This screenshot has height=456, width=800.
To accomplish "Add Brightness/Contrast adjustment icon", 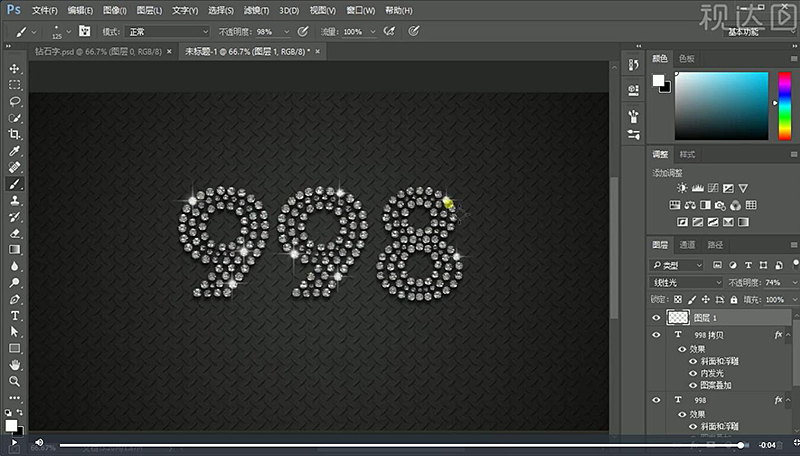I will tap(682, 188).
